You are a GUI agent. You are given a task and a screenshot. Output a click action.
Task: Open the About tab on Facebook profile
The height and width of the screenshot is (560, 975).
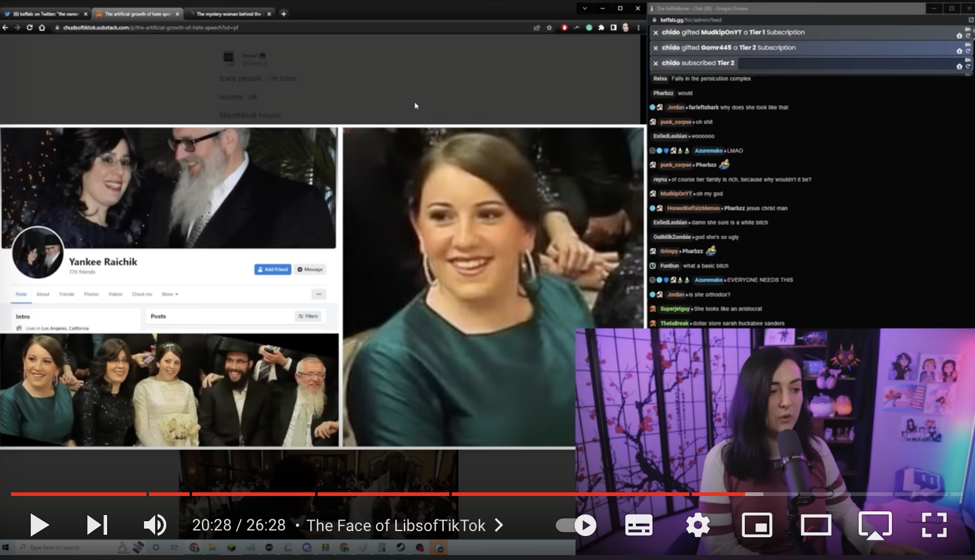[42, 294]
